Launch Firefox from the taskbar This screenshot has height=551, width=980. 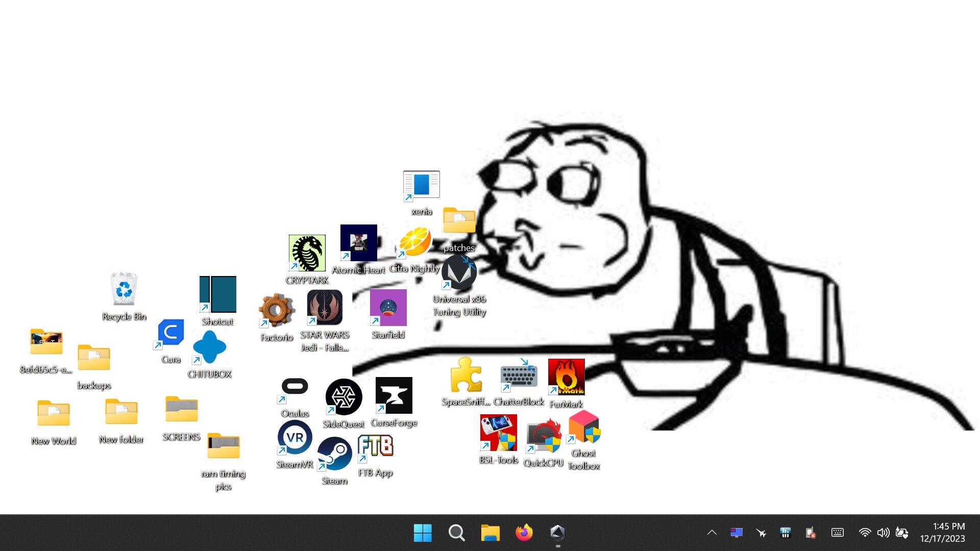[524, 533]
